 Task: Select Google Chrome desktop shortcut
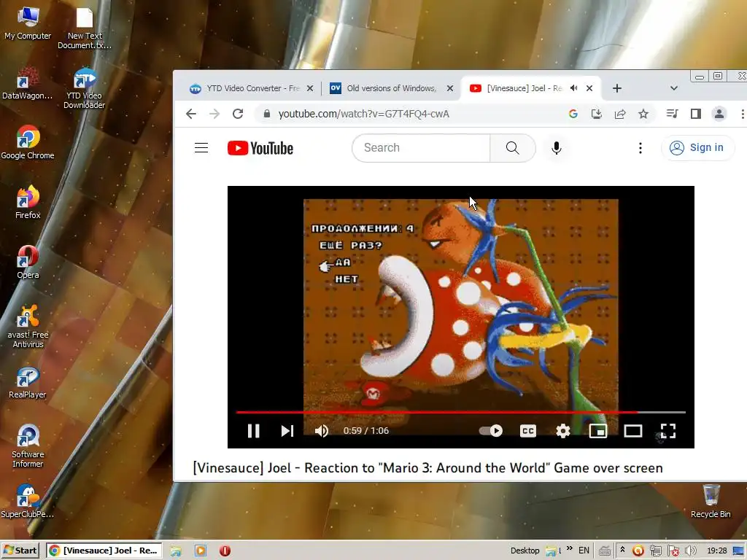28,142
